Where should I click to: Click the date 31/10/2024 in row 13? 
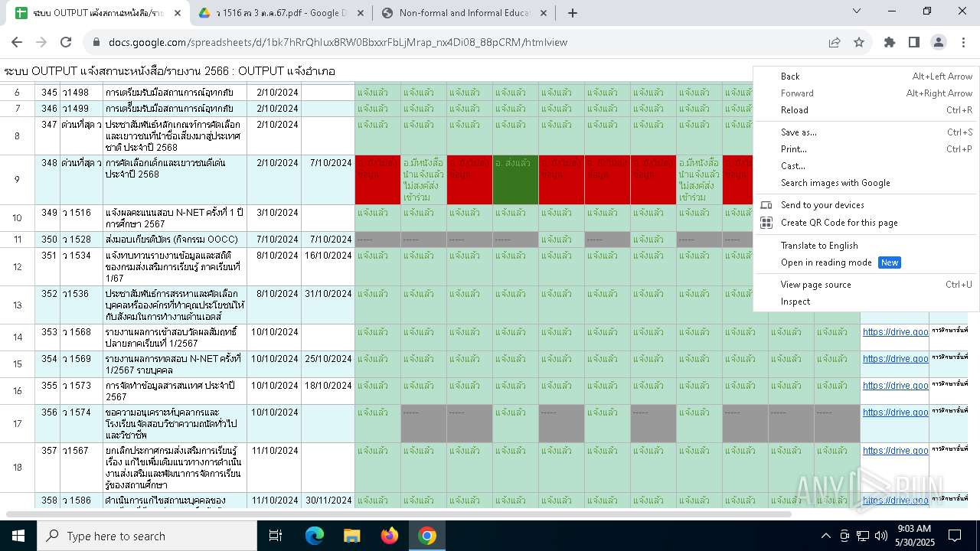tap(328, 305)
